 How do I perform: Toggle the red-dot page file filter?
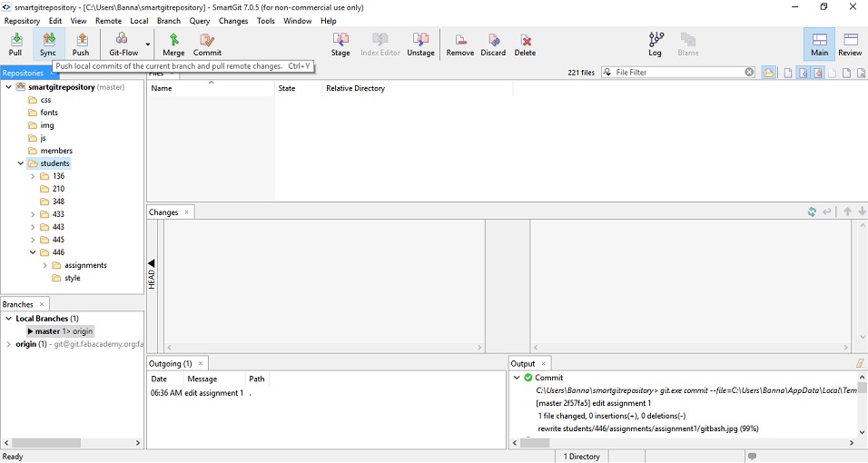point(818,73)
